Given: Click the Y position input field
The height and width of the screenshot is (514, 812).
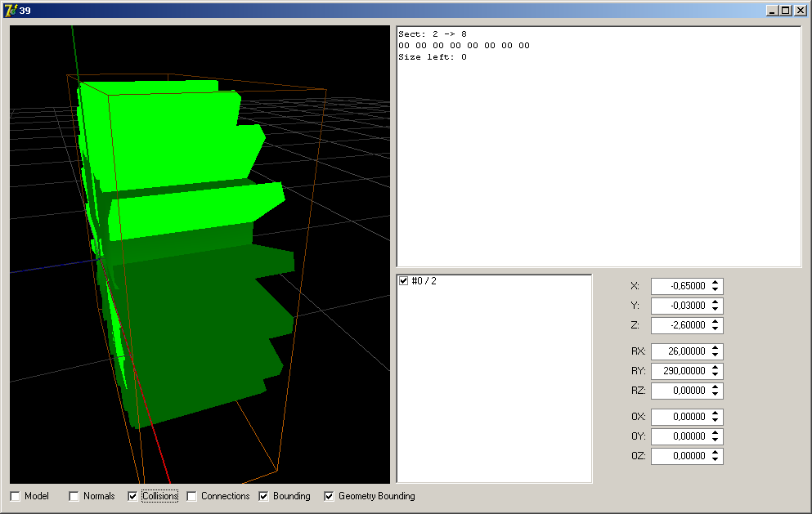Looking at the screenshot, I should [x=680, y=306].
